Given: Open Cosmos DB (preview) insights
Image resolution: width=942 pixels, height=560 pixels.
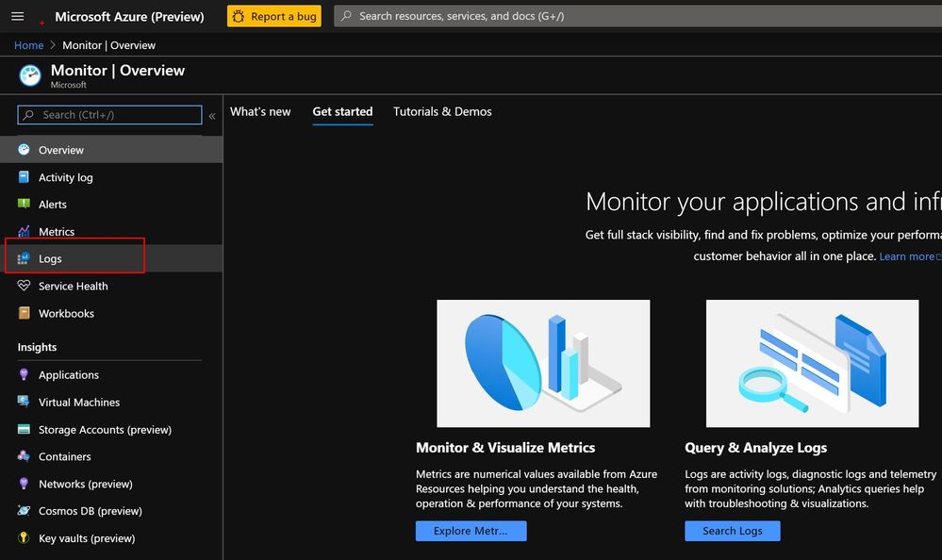Looking at the screenshot, I should [x=111, y=511].
